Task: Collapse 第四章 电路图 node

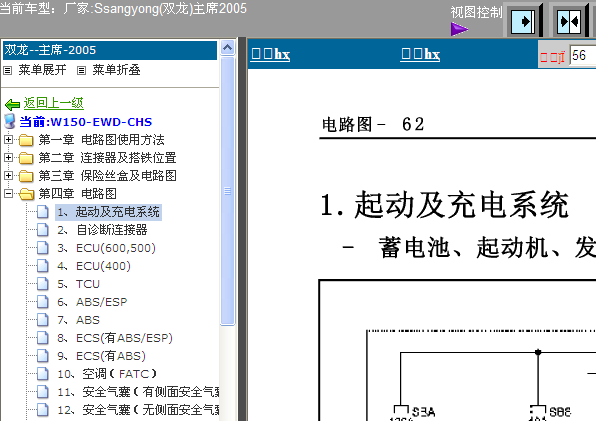Action: point(8,193)
